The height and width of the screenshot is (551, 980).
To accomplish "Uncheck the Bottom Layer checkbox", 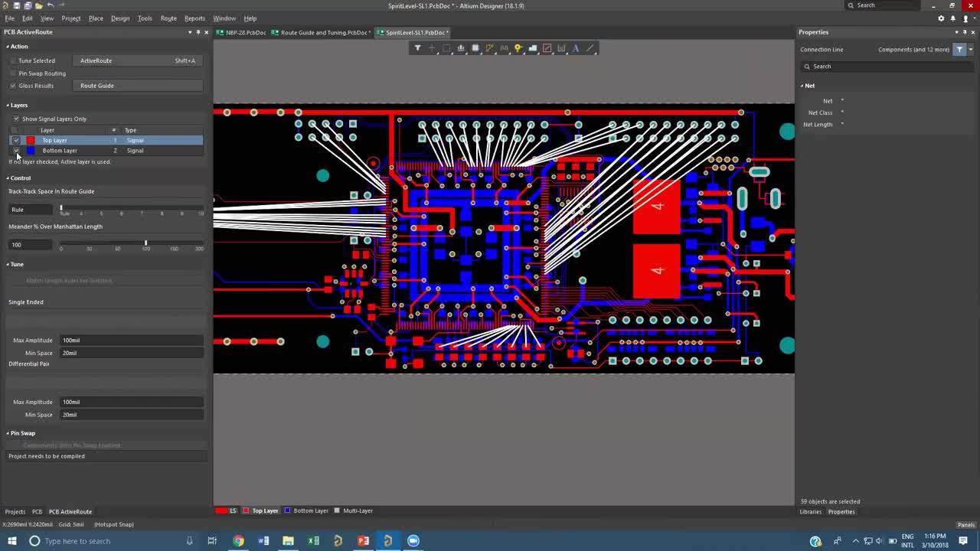I will (x=16, y=151).
